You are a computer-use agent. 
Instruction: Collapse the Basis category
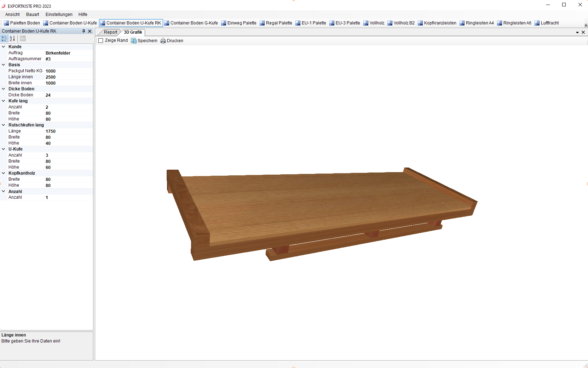4,65
